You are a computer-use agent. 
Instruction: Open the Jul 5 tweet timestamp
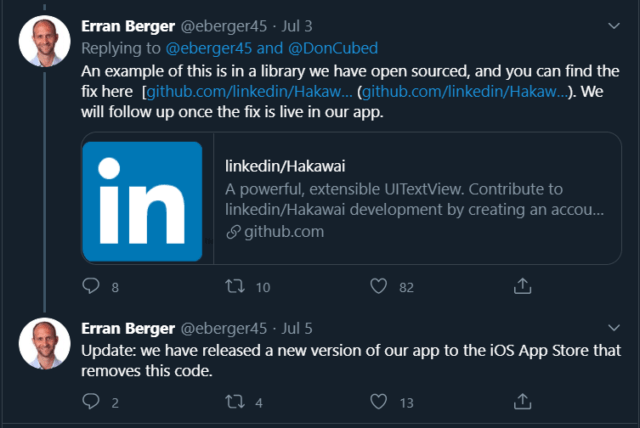coord(298,327)
